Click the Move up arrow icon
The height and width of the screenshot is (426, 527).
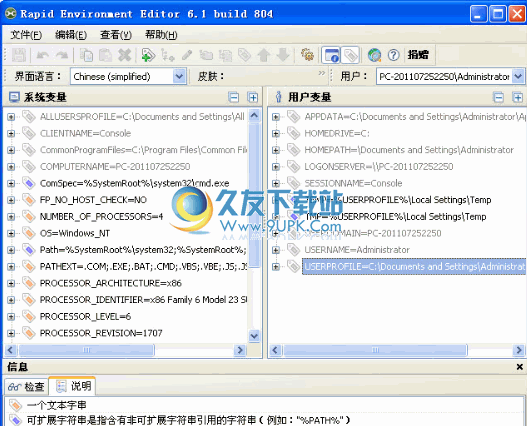pyautogui.click(x=264, y=55)
